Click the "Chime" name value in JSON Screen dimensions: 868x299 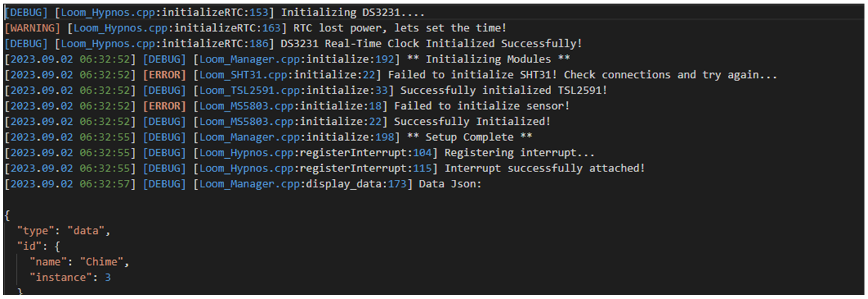click(101, 262)
